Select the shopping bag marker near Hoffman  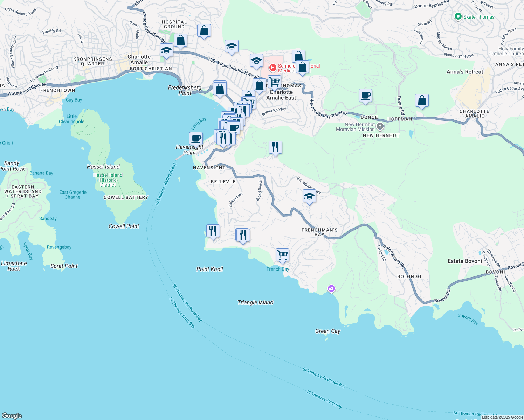[x=422, y=101]
